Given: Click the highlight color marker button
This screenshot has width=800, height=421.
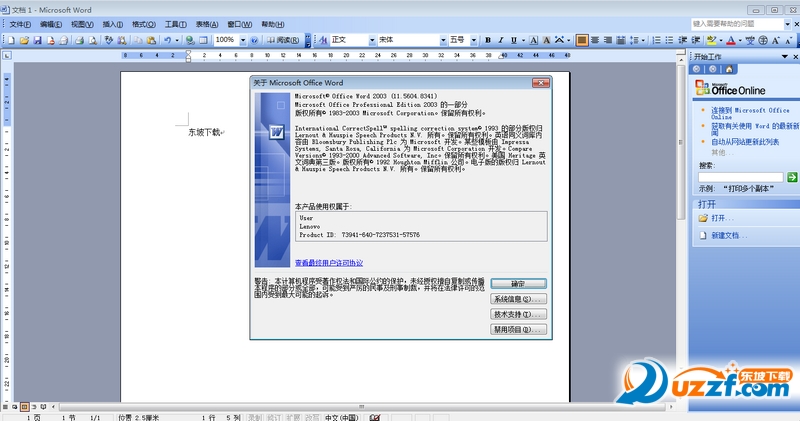Looking at the screenshot, I should pos(711,40).
